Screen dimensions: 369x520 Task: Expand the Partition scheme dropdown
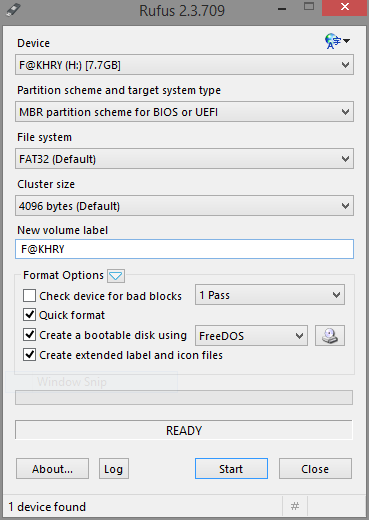point(184,112)
